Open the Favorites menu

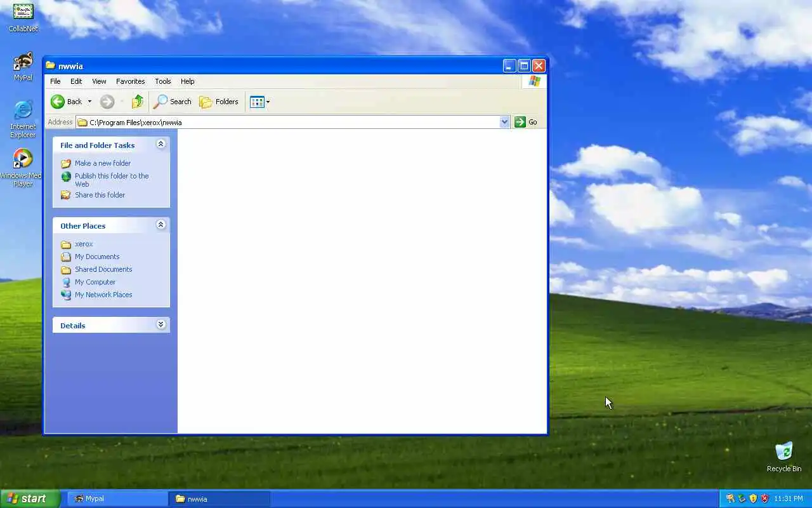[x=130, y=81]
